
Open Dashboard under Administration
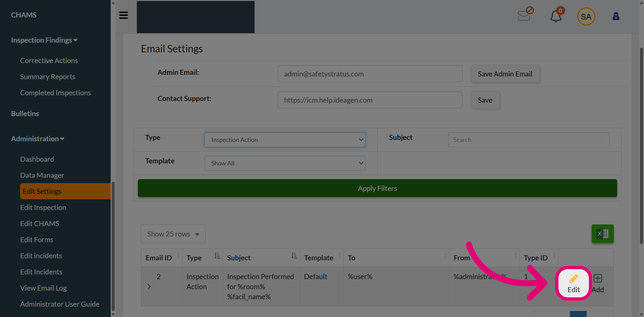37,159
